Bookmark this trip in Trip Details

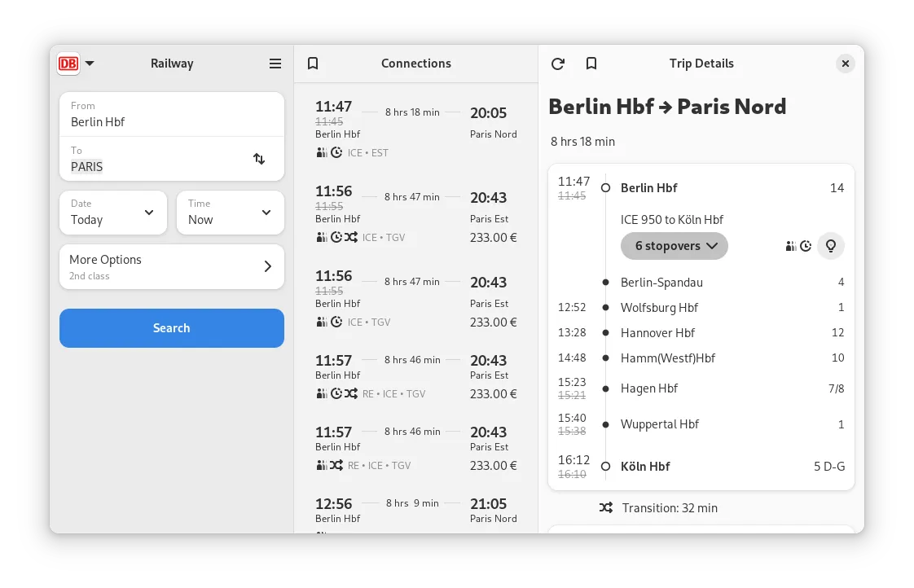[x=592, y=64]
